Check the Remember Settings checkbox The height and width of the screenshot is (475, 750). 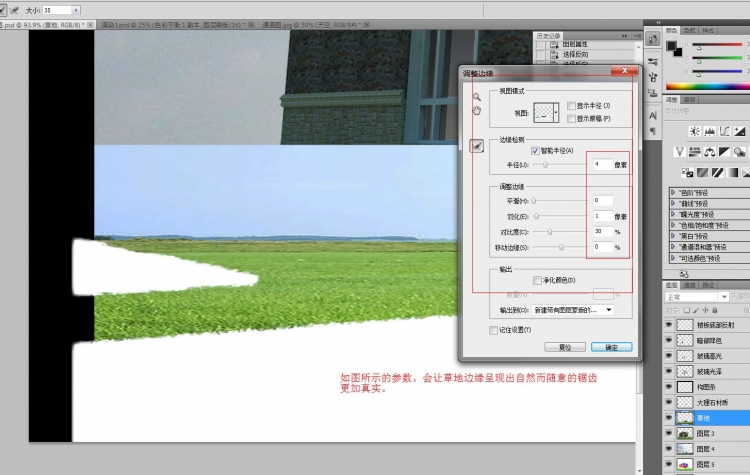[x=494, y=330]
